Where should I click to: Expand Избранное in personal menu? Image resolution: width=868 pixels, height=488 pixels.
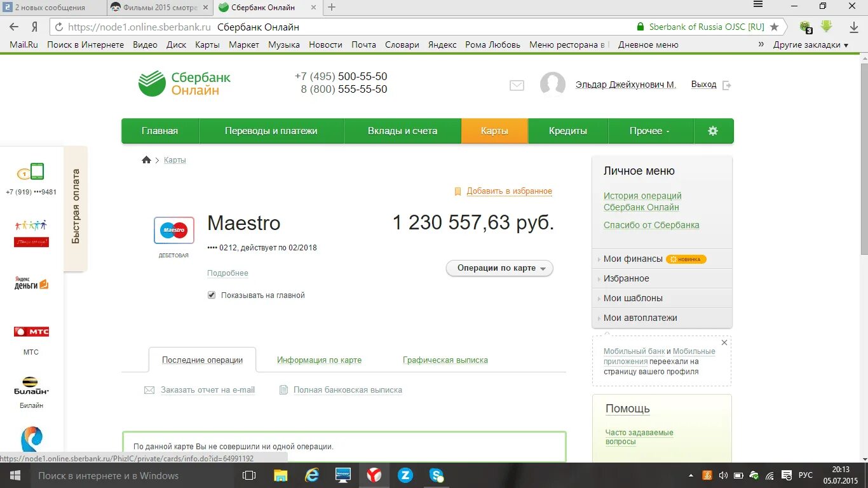[x=661, y=278]
